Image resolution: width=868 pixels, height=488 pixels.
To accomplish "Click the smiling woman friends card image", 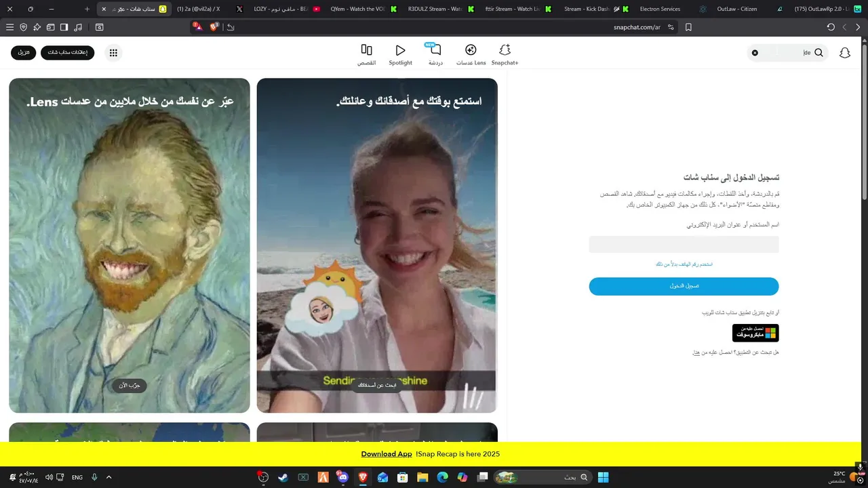I will [x=377, y=245].
